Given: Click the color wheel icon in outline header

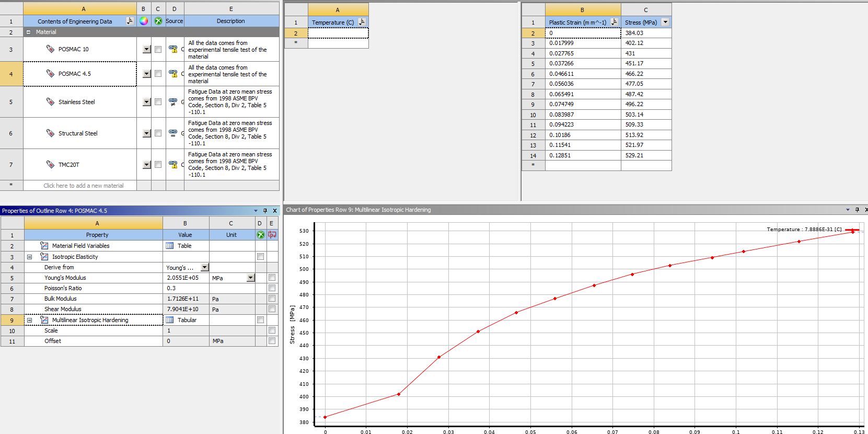Looking at the screenshot, I should click(x=144, y=21).
